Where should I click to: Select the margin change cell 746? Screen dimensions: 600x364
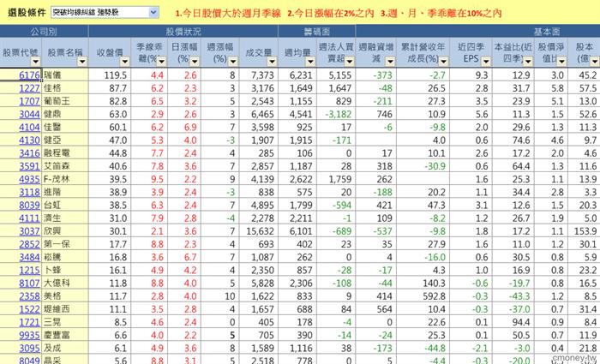(375, 114)
